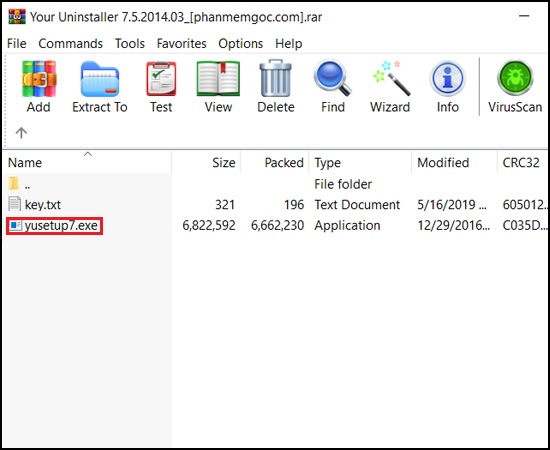This screenshot has width=550, height=450.
Task: Sort list by Type column
Action: 360,162
